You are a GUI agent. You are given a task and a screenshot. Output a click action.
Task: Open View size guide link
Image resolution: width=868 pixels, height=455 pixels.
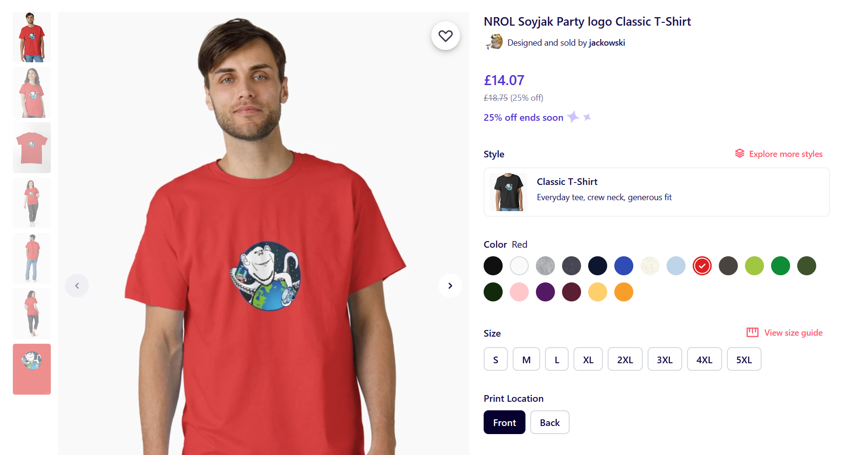[793, 333]
